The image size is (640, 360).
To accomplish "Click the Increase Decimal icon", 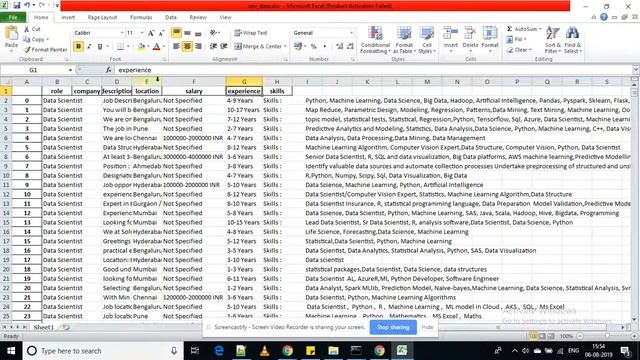I will pos(340,47).
